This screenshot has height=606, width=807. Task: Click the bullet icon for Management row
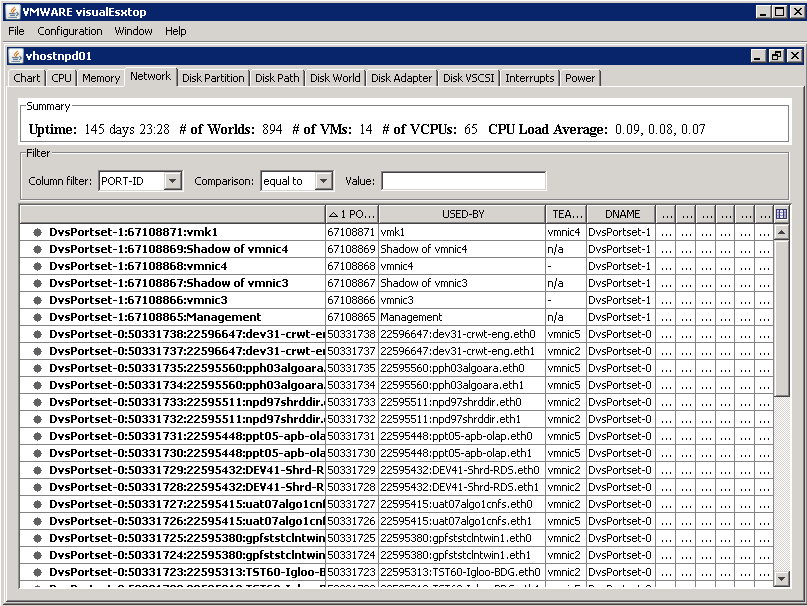pos(37,317)
